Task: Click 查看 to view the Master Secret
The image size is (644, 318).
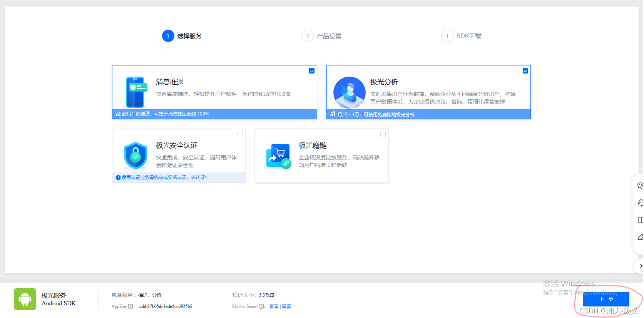Action: tap(274, 306)
